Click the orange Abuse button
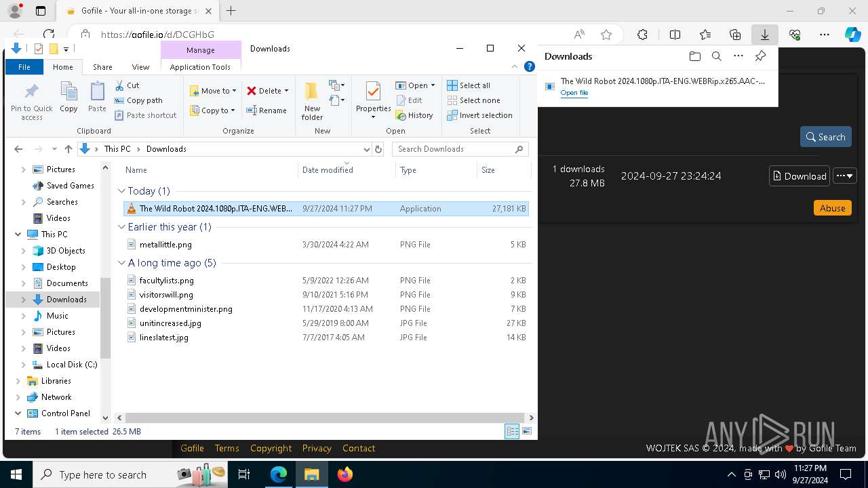 pos(832,208)
